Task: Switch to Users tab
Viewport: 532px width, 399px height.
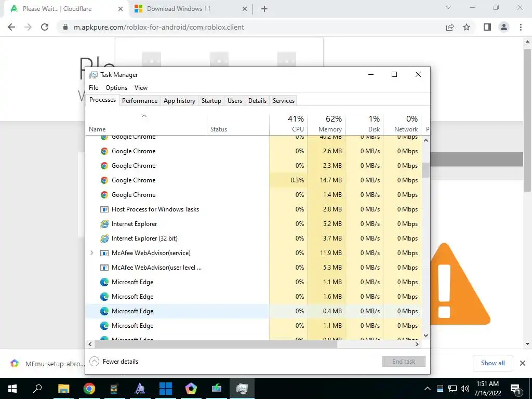Action: tap(235, 101)
